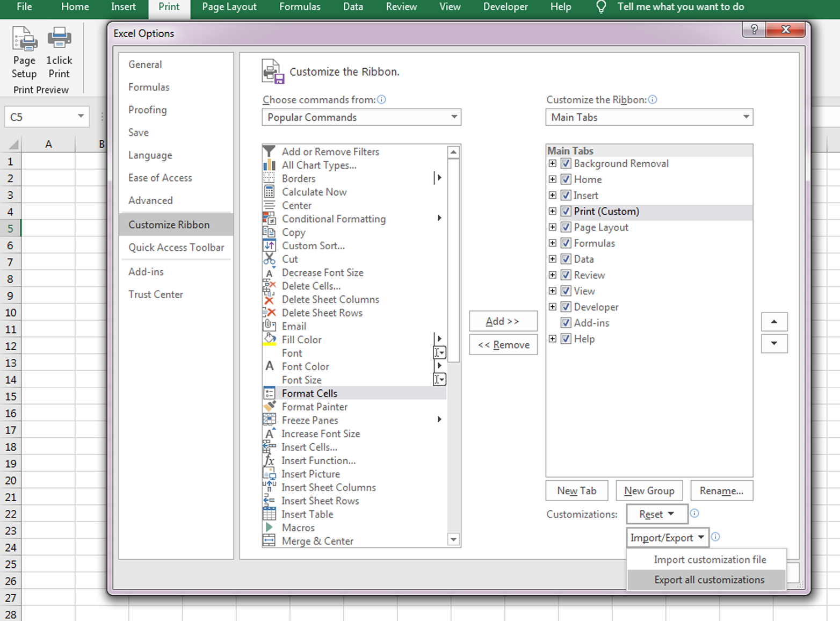Open the Page Layout ribbon tab
The height and width of the screenshot is (621, 840).
pos(229,7)
